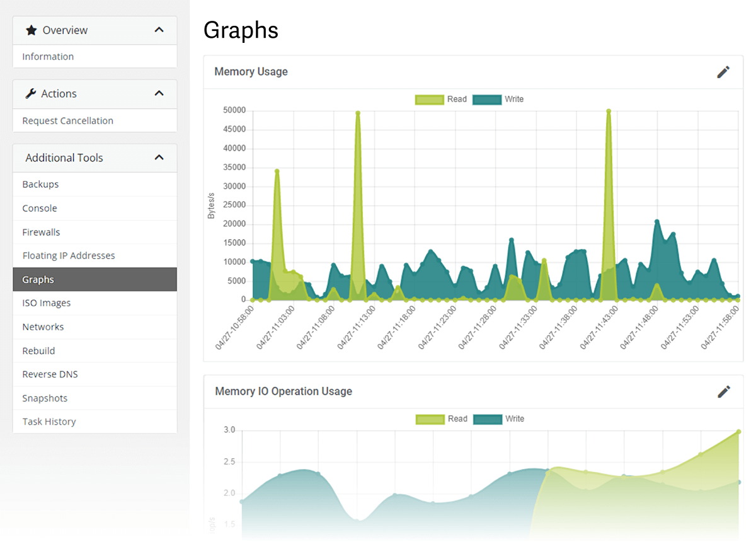The width and height of the screenshot is (756, 542).
Task: Click the 3.0 end point on Read line
Action: (738, 432)
